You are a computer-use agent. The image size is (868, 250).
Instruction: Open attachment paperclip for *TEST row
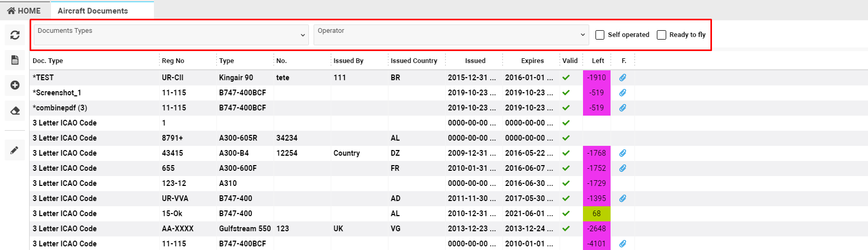point(623,78)
